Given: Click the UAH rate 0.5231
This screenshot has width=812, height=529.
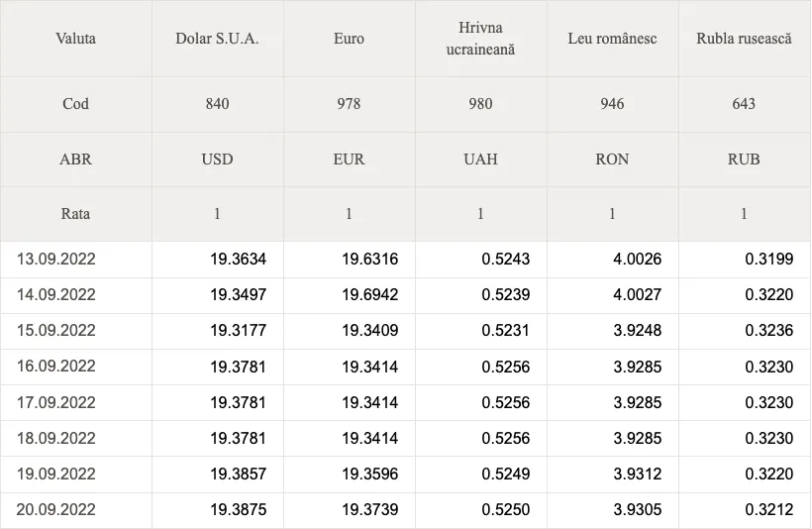Looking at the screenshot, I should tap(505, 330).
